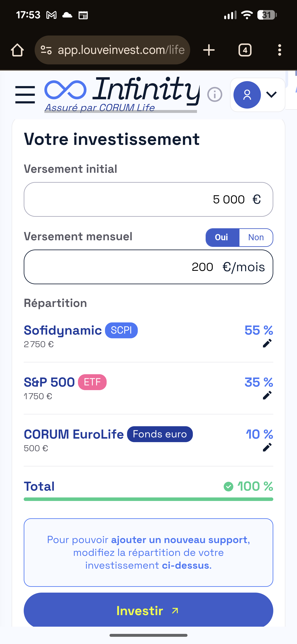The height and width of the screenshot is (644, 297).
Task: Tap the site settings icon in address bar
Action: (46, 50)
